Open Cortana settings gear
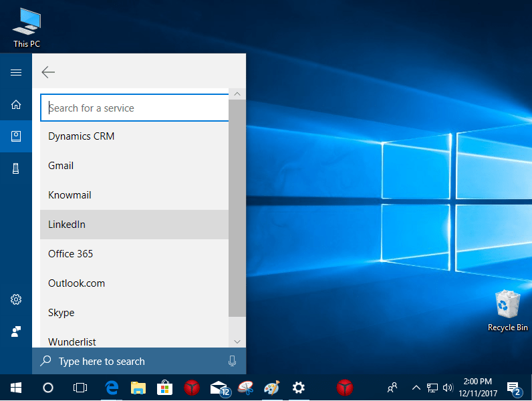 click(x=16, y=299)
